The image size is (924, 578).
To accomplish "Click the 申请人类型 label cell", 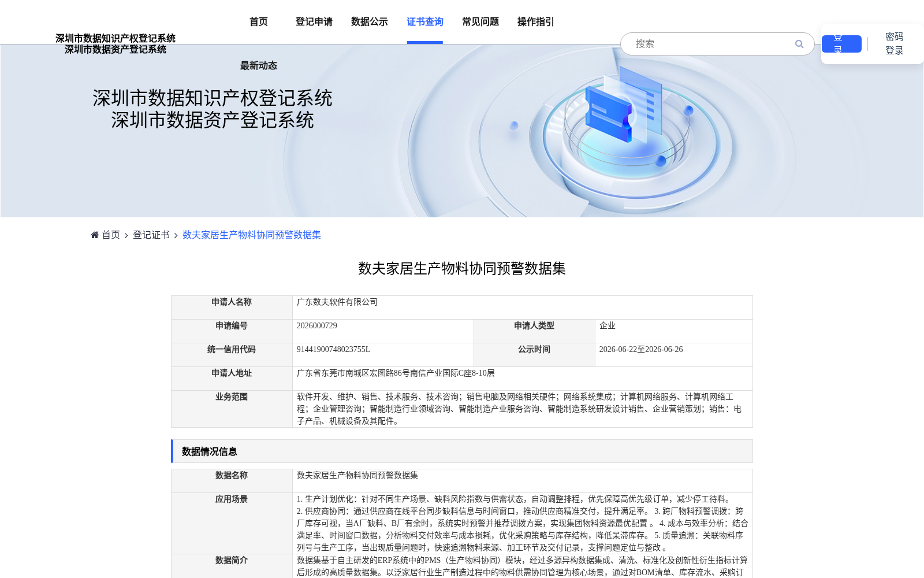I will pos(534,331).
